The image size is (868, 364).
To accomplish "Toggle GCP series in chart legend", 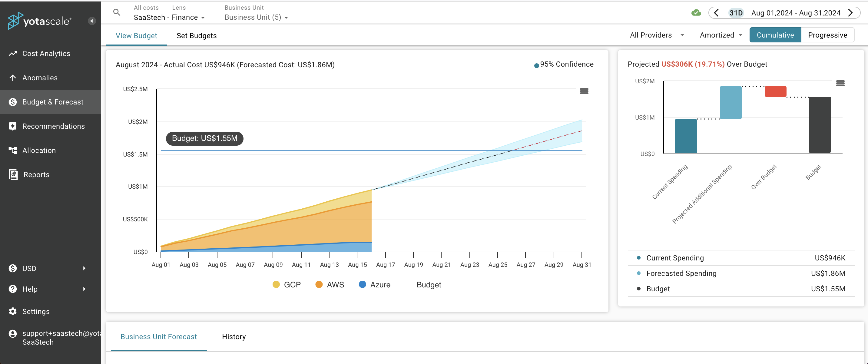I will click(287, 285).
